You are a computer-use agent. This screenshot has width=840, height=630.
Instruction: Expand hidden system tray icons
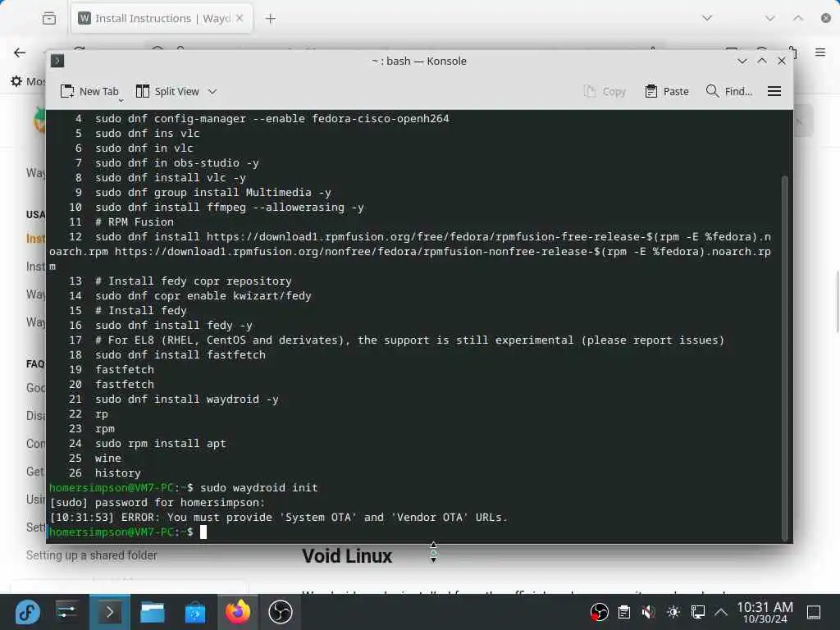pyautogui.click(x=721, y=612)
